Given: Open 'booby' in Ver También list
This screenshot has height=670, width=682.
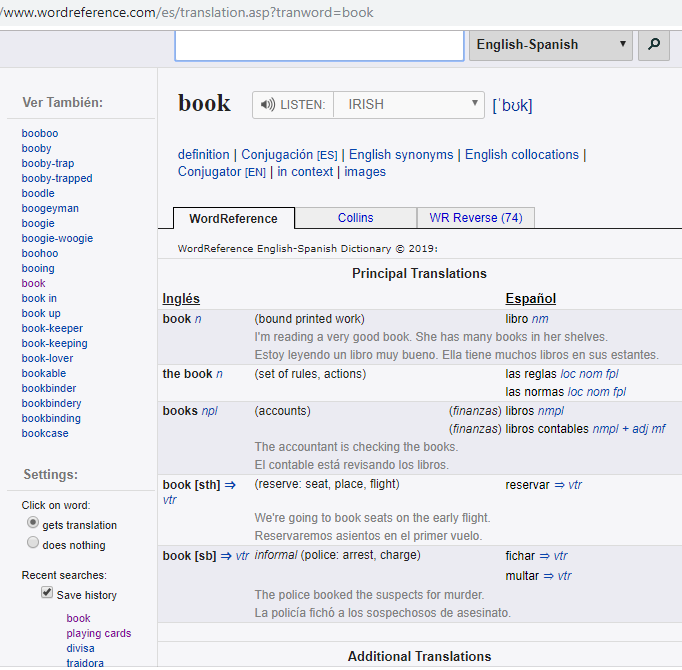Looking at the screenshot, I should 37,148.
